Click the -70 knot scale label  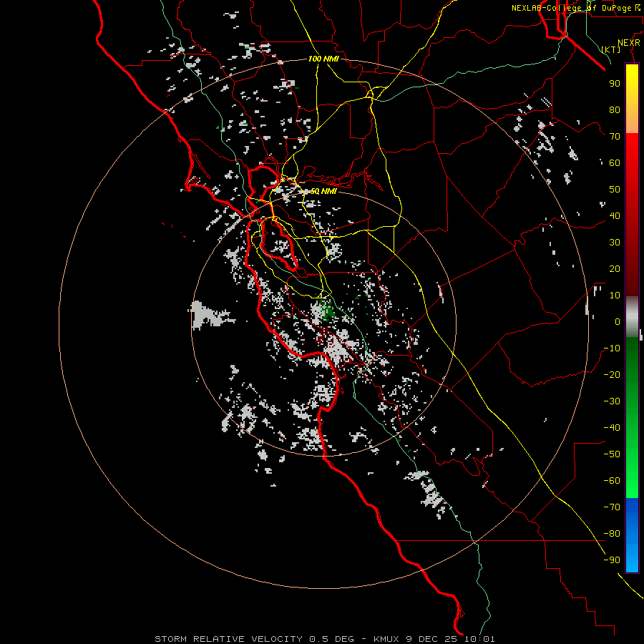tap(612, 507)
